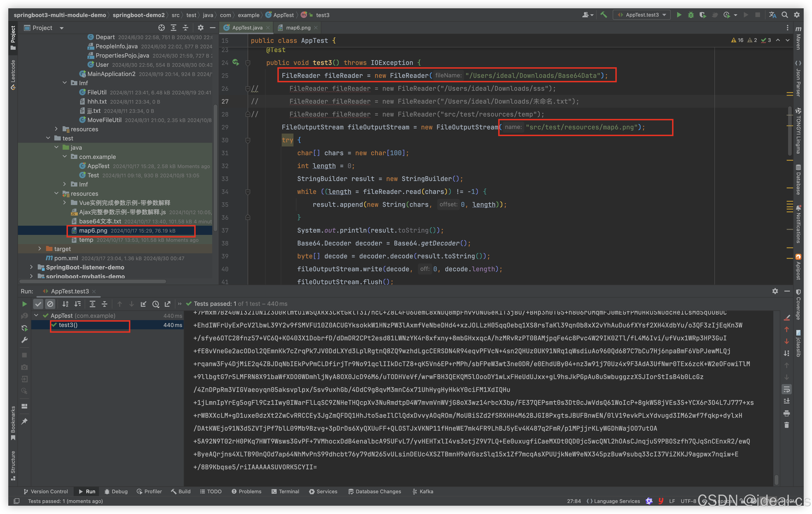This screenshot has width=812, height=514.
Task: Select base64文本.txt file in project tree
Action: [x=100, y=221]
